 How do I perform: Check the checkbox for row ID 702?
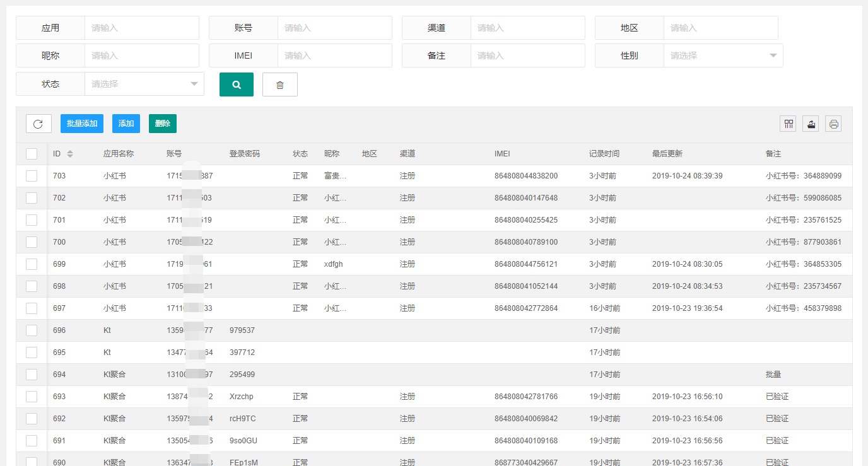pos(32,198)
